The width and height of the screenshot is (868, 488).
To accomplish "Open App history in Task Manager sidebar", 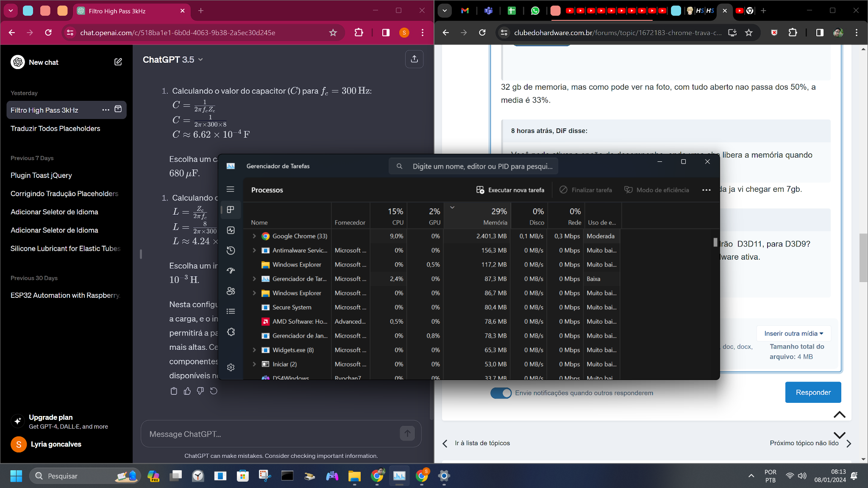I will click(x=231, y=250).
